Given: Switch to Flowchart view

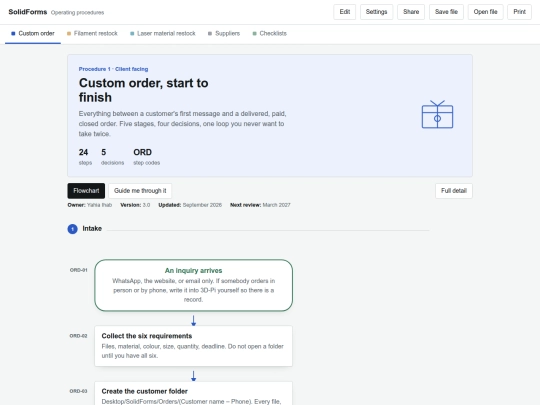Looking at the screenshot, I should (x=86, y=191).
